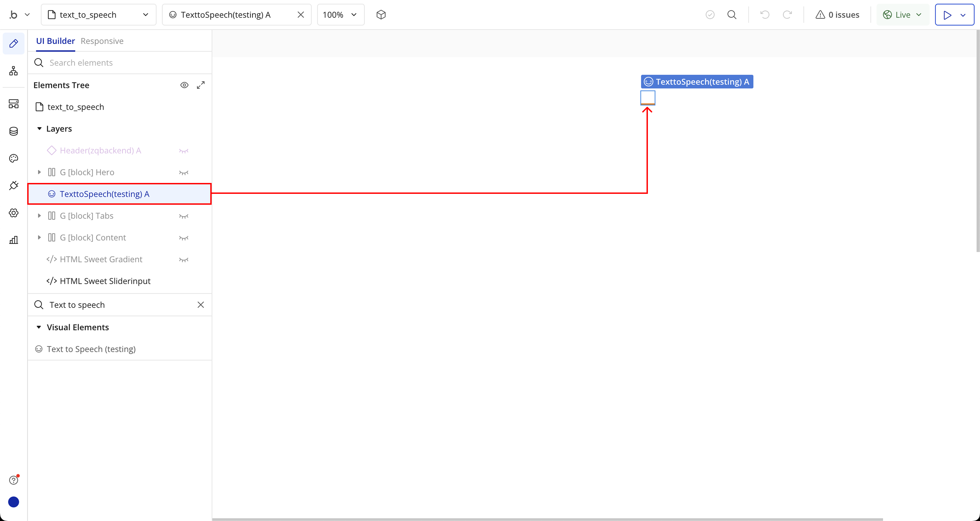Click the 3D view cube icon
Viewport: 980px width, 521px height.
point(381,15)
